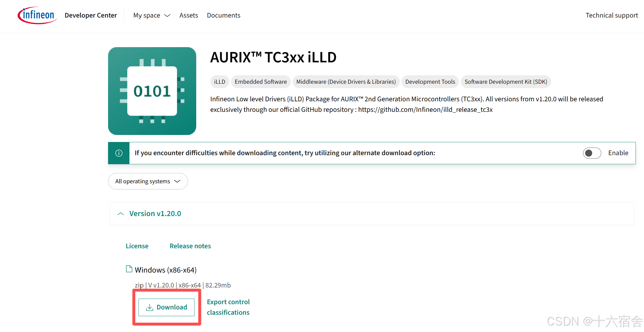Click the download arrow icon in the button
Viewport: 644px width, 332px height.
click(150, 307)
